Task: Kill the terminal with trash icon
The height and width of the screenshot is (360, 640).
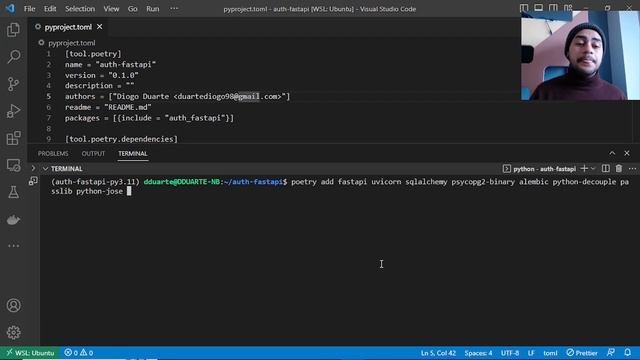Action: pos(619,169)
